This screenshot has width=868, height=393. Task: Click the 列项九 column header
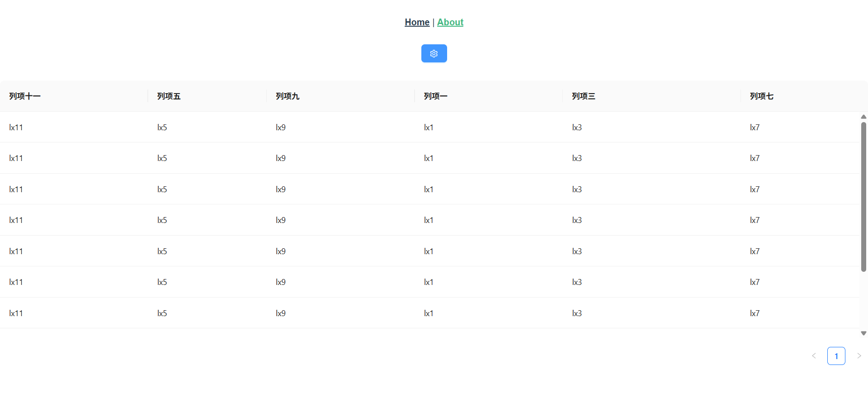coord(288,96)
